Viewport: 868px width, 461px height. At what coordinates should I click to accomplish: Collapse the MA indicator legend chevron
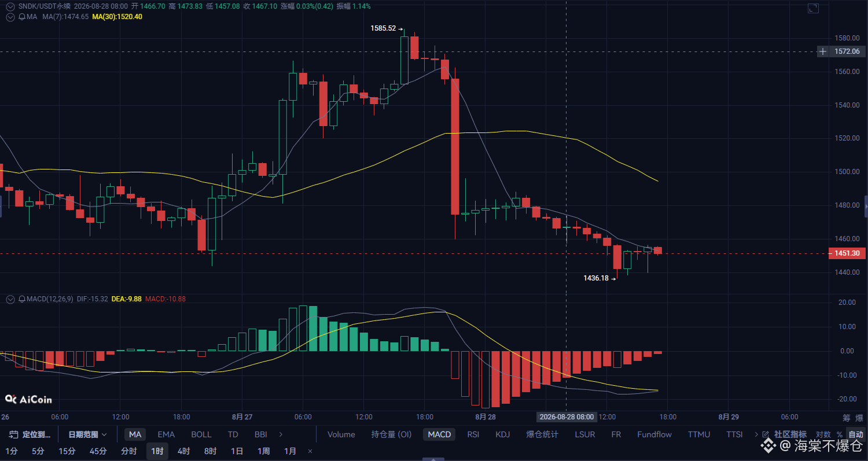(10, 17)
